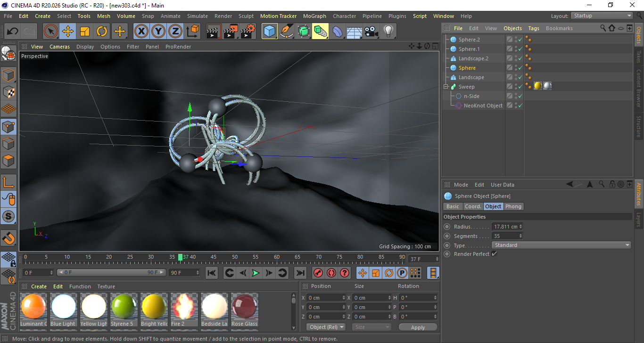Click the Record Active Objects button
Screen dimensions: 644x343
(318, 273)
